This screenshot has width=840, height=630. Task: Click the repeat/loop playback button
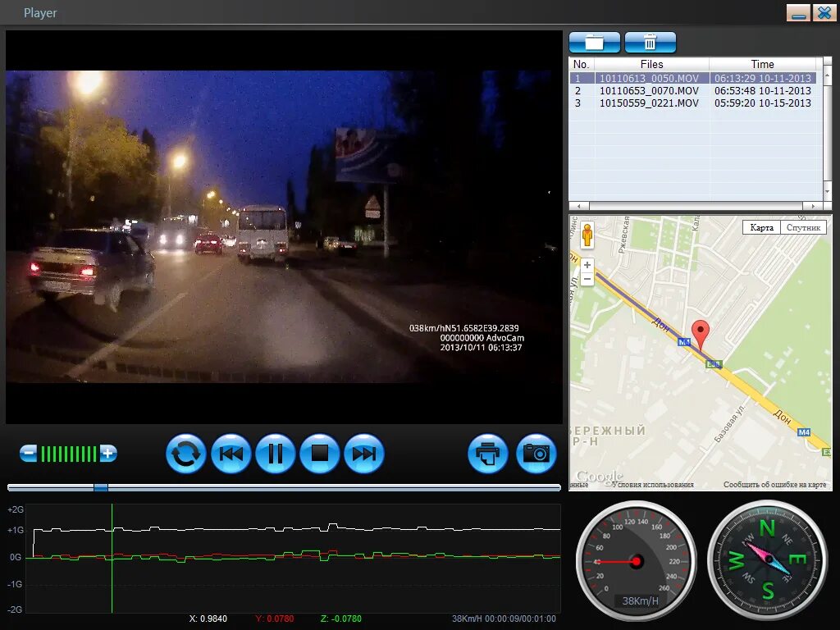pos(185,453)
